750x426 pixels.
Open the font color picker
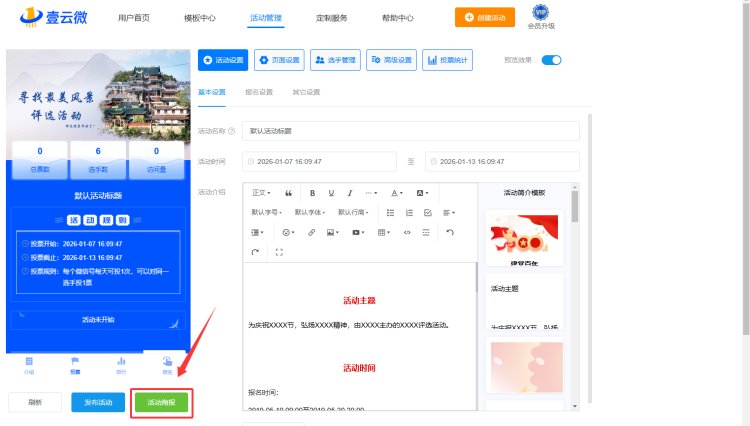(x=396, y=192)
